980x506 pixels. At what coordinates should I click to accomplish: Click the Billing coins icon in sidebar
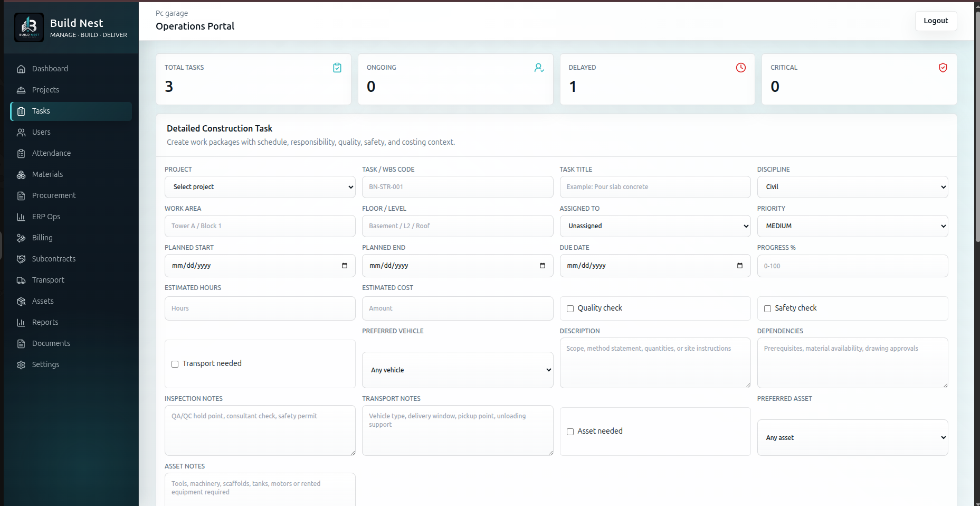21,238
